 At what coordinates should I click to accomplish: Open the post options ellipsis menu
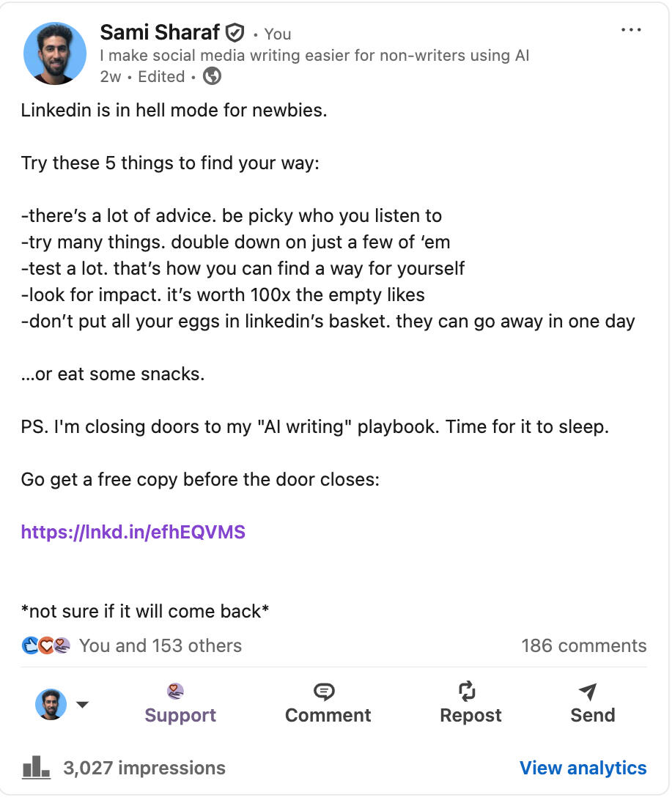click(630, 29)
